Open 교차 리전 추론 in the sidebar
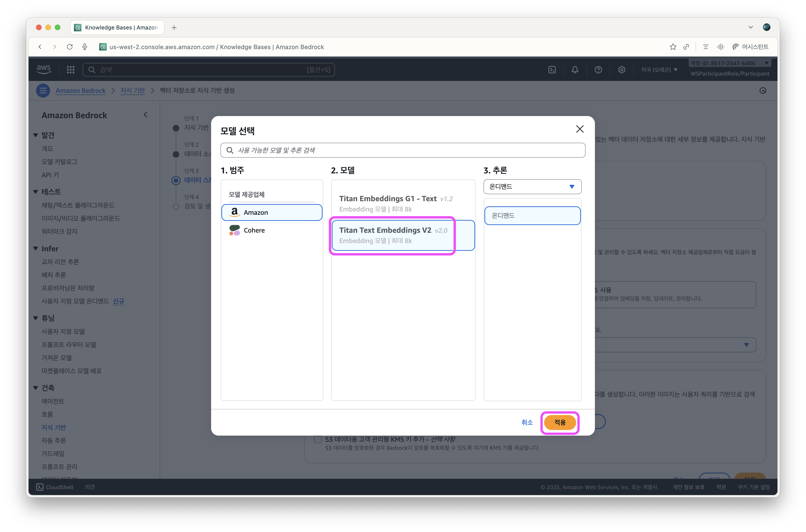This screenshot has width=806, height=532. point(60,262)
